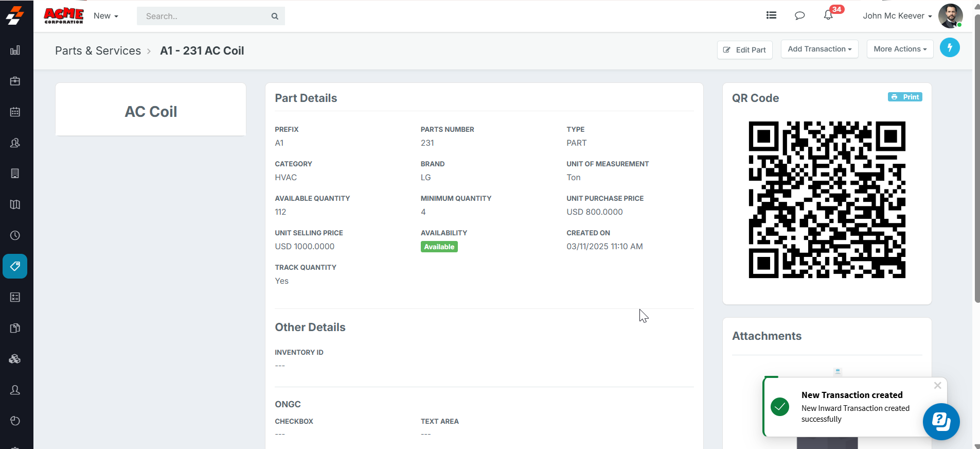
Task: Expand the New dropdown menu
Action: (x=105, y=16)
